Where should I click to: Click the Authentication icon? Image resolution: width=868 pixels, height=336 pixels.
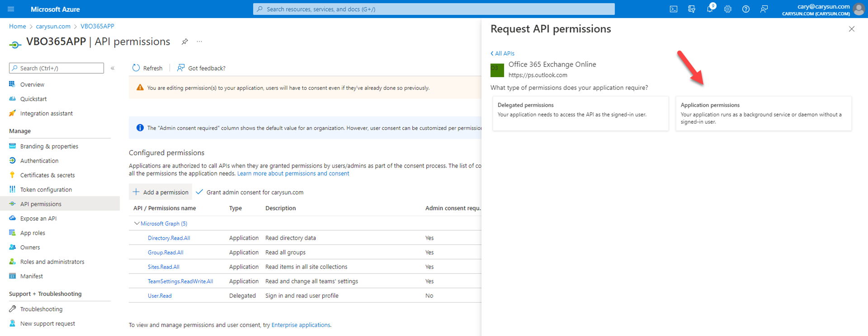click(x=12, y=160)
